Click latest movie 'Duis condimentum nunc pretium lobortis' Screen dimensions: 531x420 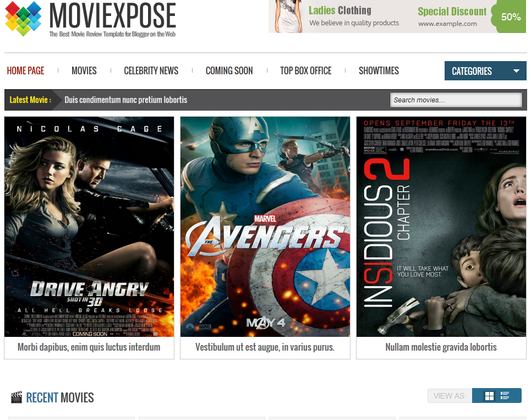[x=126, y=100]
